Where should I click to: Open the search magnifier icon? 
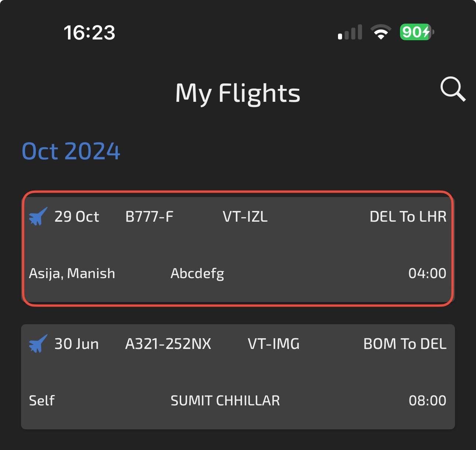tap(453, 89)
